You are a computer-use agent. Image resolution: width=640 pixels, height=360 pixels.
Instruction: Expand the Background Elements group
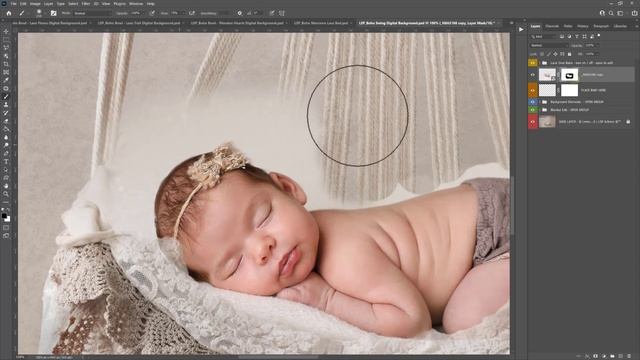[540, 102]
